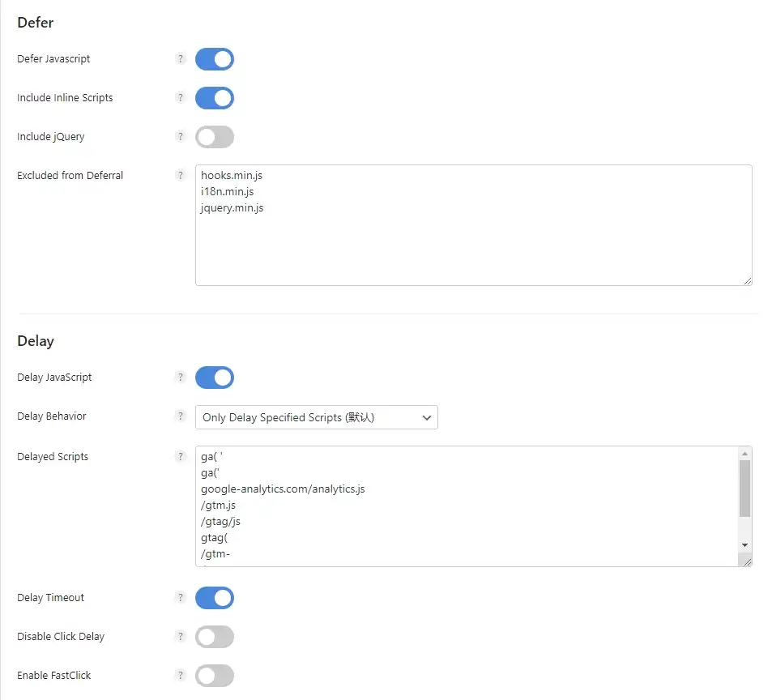The image size is (772, 700).
Task: Enable the Include jQuery toggle
Action: click(x=215, y=137)
